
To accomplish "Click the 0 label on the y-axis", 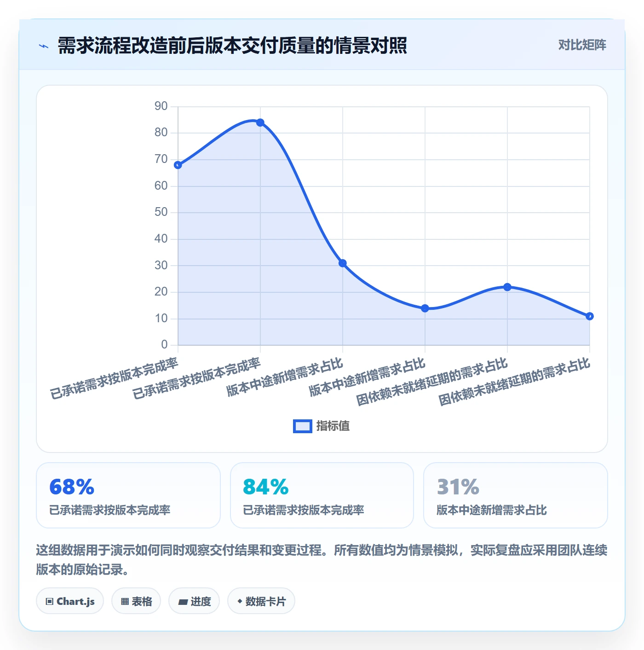I will [x=164, y=344].
